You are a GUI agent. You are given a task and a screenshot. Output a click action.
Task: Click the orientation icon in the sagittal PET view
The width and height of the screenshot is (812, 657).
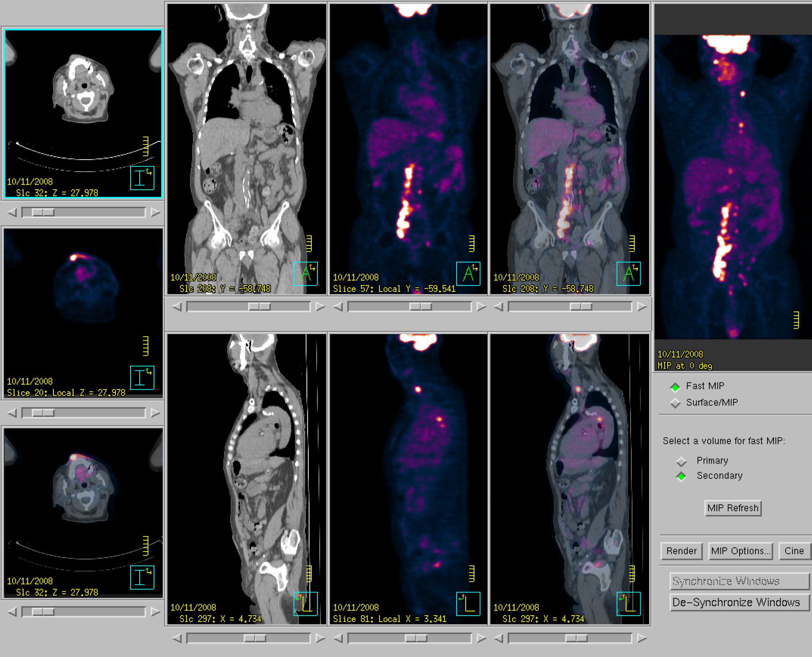[468, 604]
